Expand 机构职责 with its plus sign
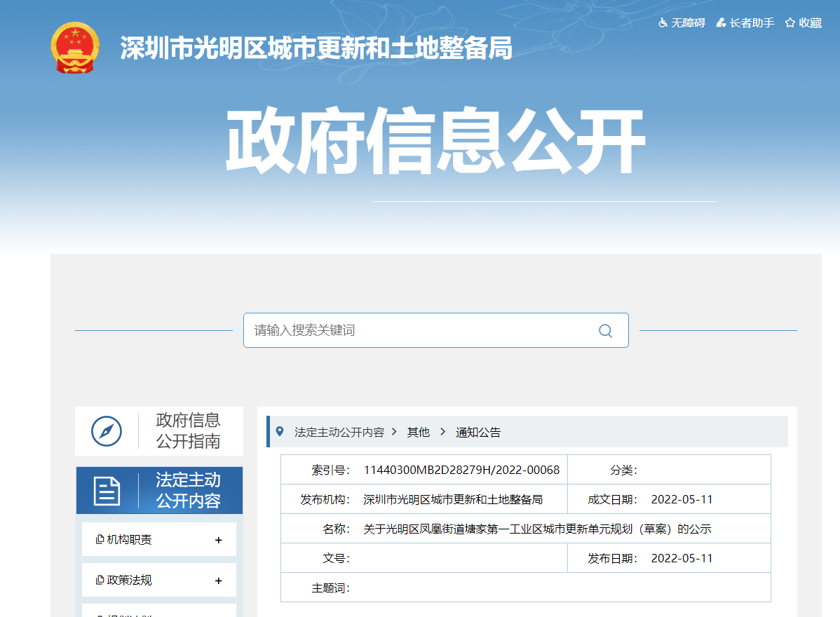 click(218, 540)
